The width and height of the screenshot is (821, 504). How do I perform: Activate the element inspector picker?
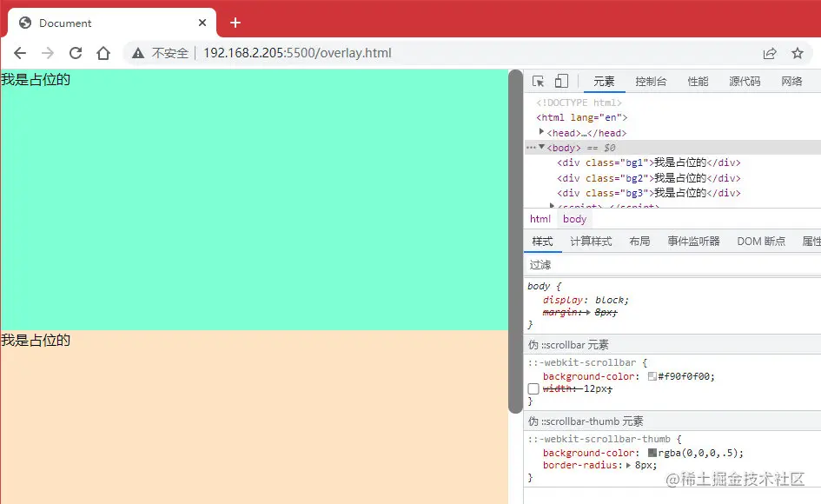pyautogui.click(x=539, y=81)
